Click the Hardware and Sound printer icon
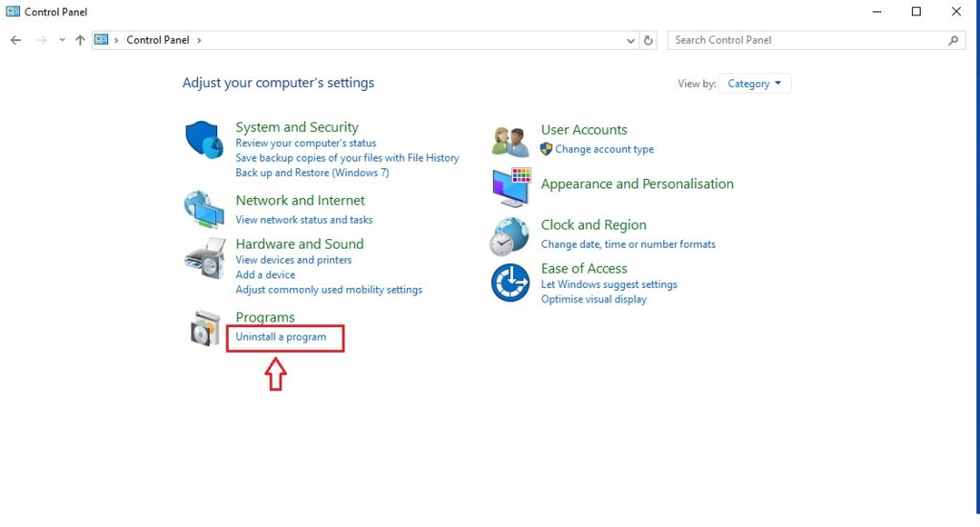980x527 pixels. [205, 258]
